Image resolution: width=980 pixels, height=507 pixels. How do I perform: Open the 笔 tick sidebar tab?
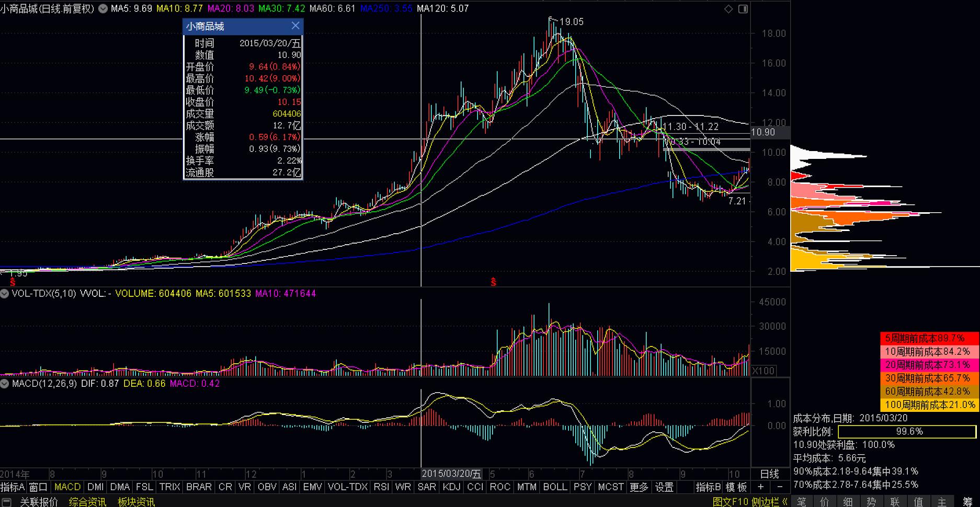click(x=801, y=502)
